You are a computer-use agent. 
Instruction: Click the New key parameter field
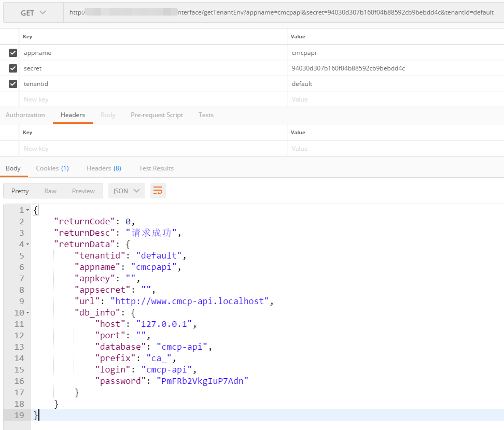[153, 99]
